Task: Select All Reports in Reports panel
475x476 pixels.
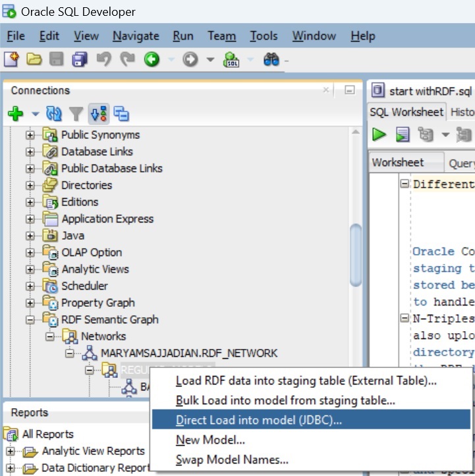Action: coord(47,435)
